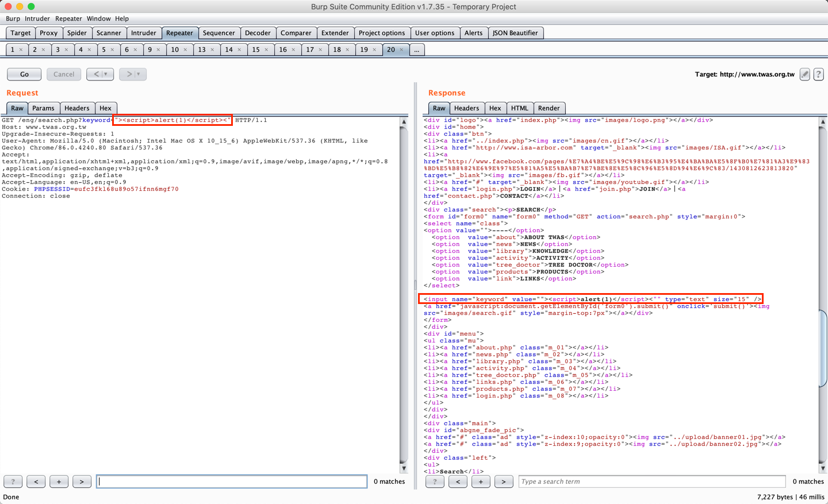Go to previous match in response search
Image resolution: width=828 pixels, height=504 pixels.
pos(458,482)
